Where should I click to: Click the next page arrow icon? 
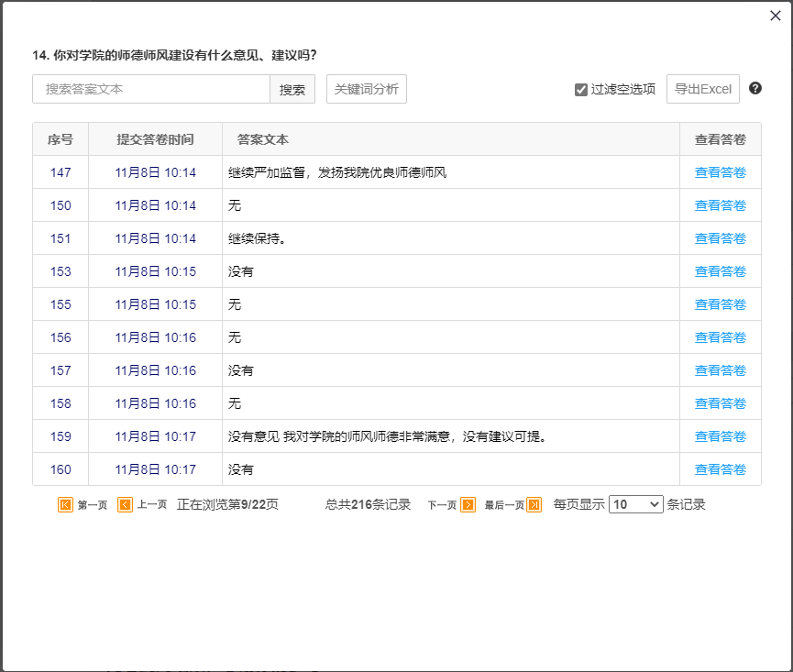coord(468,504)
